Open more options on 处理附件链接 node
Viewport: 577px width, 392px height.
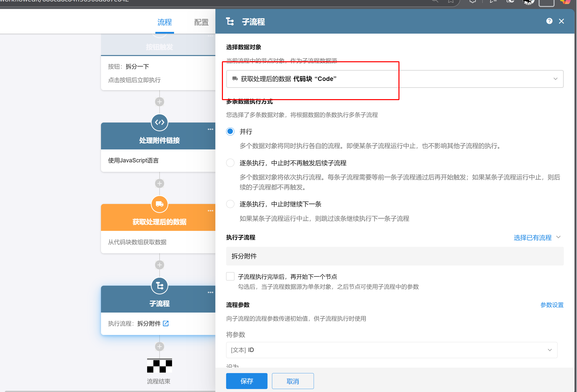tap(210, 129)
